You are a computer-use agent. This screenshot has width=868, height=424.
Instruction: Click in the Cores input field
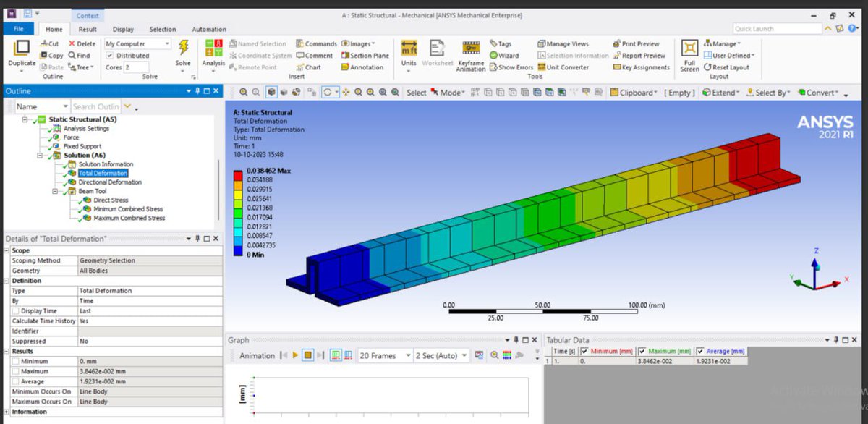click(x=136, y=67)
